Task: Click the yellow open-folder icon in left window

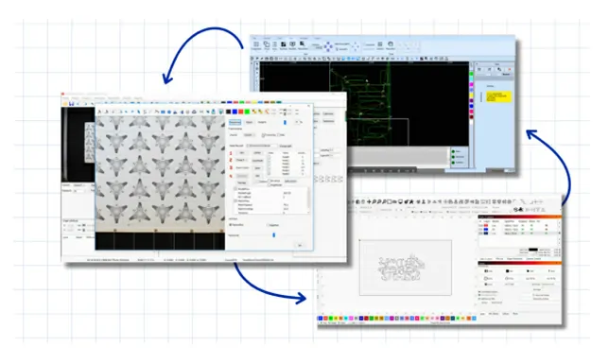Action: (x=65, y=104)
